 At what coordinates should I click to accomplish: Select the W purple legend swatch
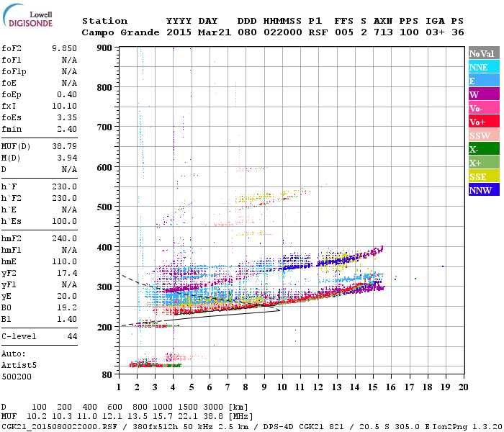tap(484, 94)
